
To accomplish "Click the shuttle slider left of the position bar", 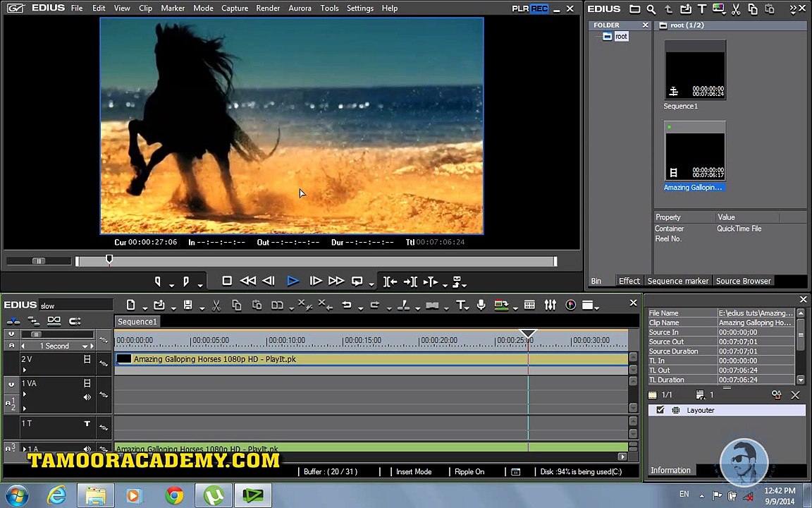I will pos(39,261).
